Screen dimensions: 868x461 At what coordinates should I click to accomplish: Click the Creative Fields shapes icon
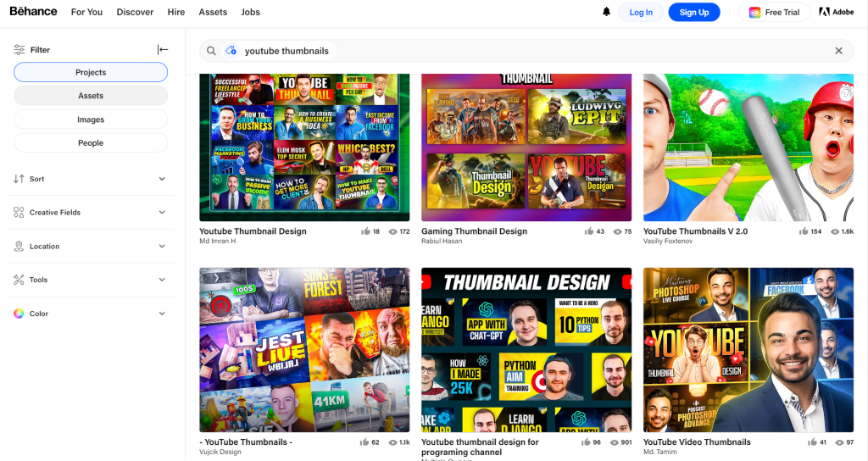click(x=19, y=213)
